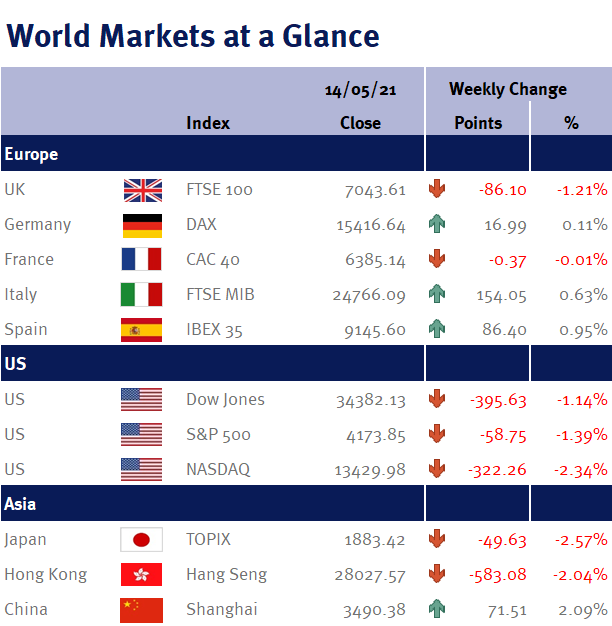Screen dimensions: 612x626
Task: Click the World Markets at a Glance title
Action: [x=193, y=36]
